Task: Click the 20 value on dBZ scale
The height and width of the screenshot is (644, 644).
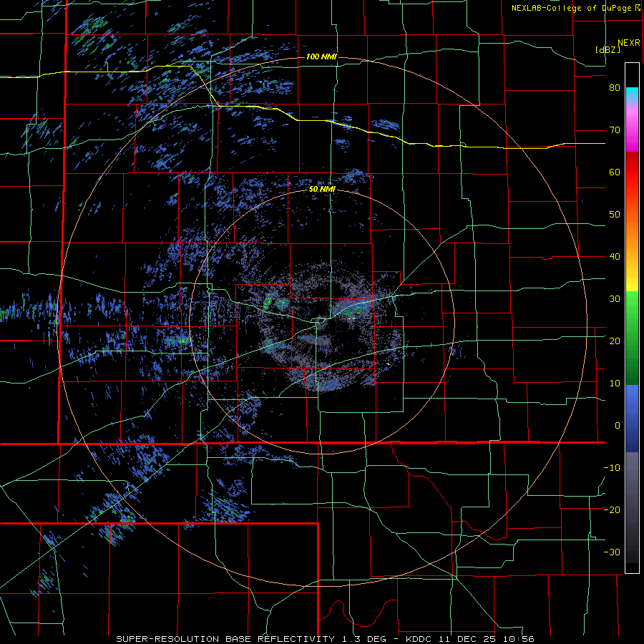Action: pos(615,341)
